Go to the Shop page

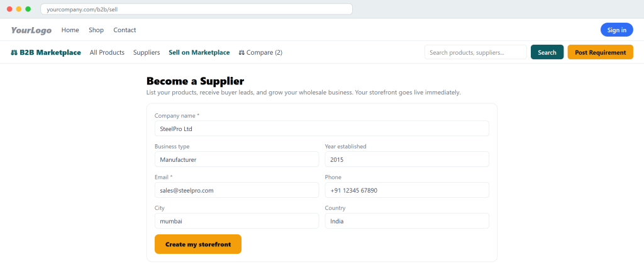[96, 30]
